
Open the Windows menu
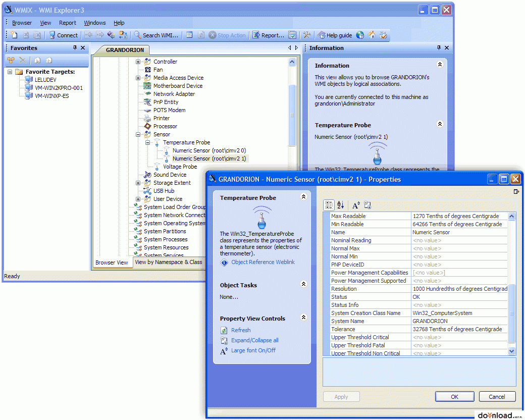pyautogui.click(x=95, y=23)
